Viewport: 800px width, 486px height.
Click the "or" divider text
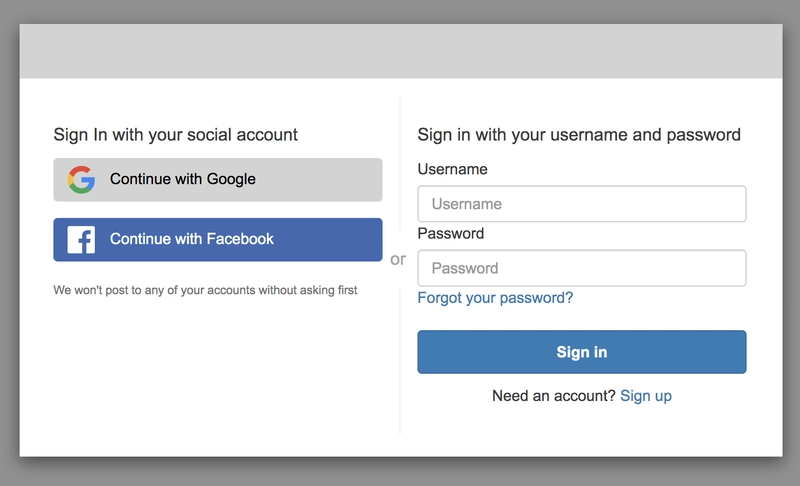click(x=398, y=259)
